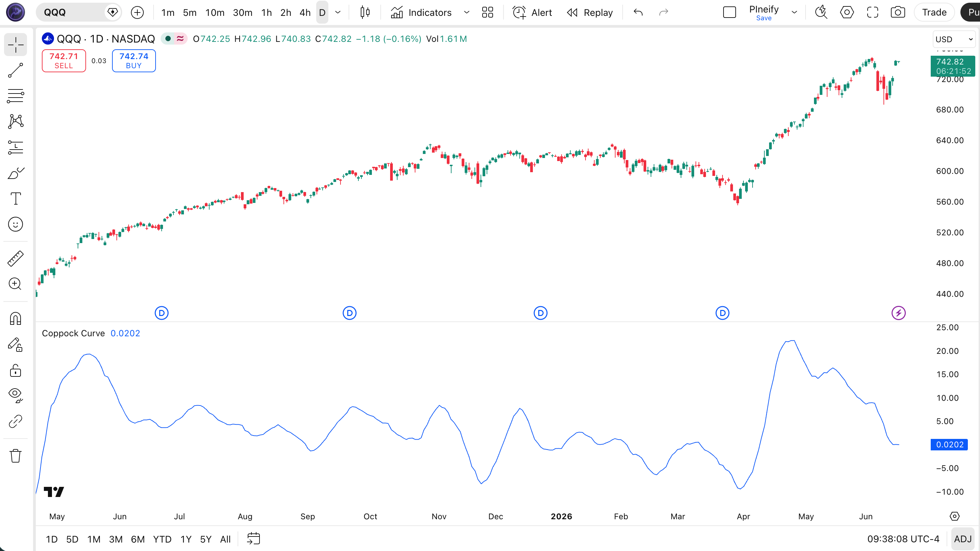Create an Alert
This screenshot has height=551, width=980.
pos(532,12)
